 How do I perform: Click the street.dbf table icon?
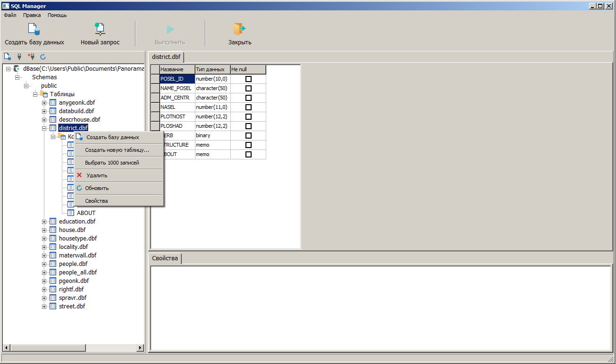pos(53,306)
